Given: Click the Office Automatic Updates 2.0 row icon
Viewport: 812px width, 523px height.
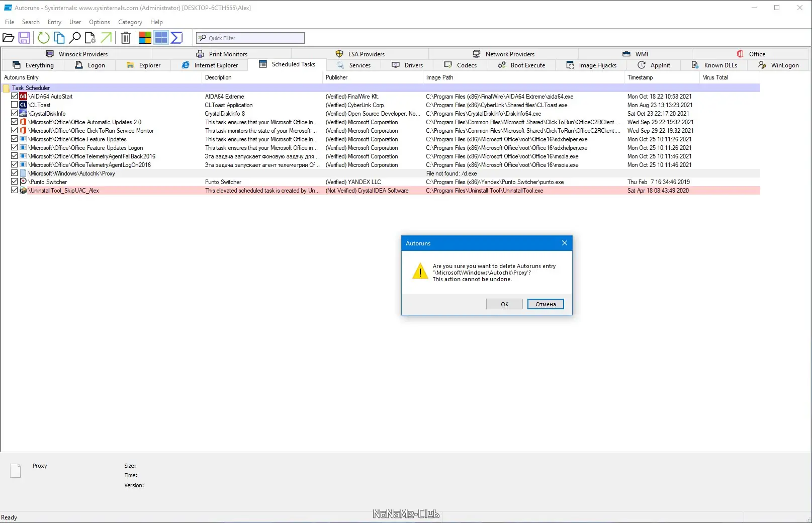Looking at the screenshot, I should coord(23,122).
